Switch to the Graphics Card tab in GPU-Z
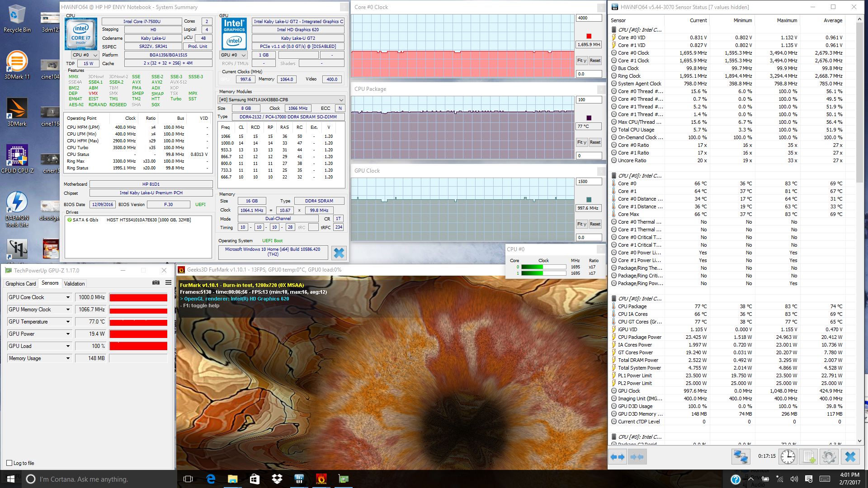The width and height of the screenshot is (868, 488). [x=21, y=283]
